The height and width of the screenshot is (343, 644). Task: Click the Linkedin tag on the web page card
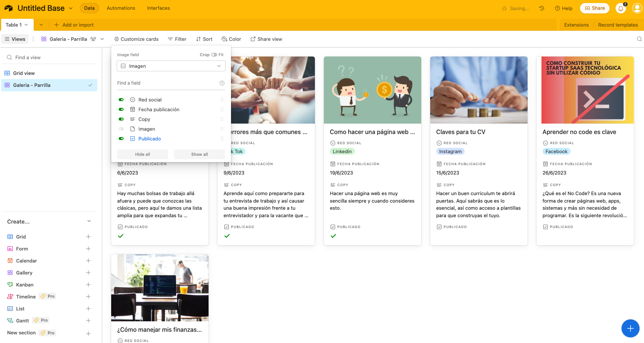click(342, 151)
